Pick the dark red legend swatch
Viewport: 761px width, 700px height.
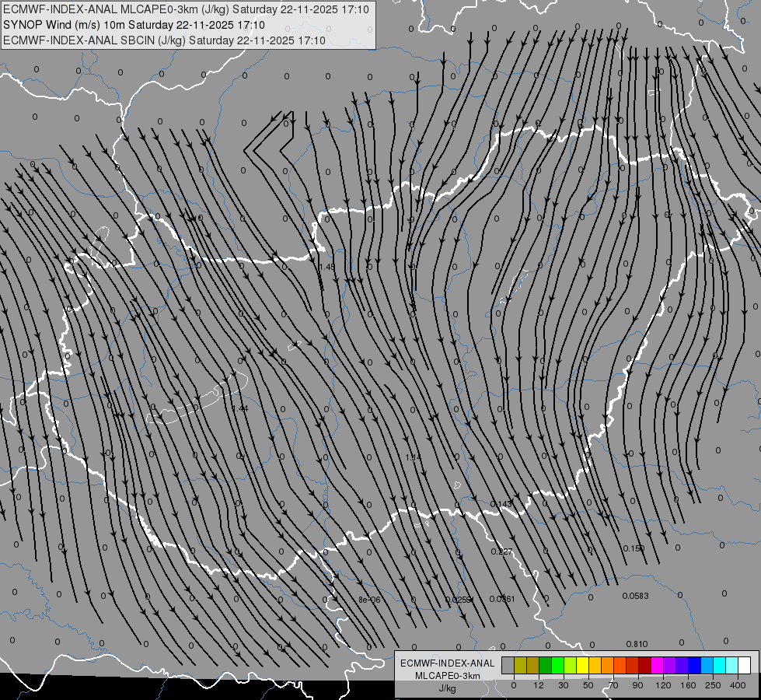(x=645, y=665)
